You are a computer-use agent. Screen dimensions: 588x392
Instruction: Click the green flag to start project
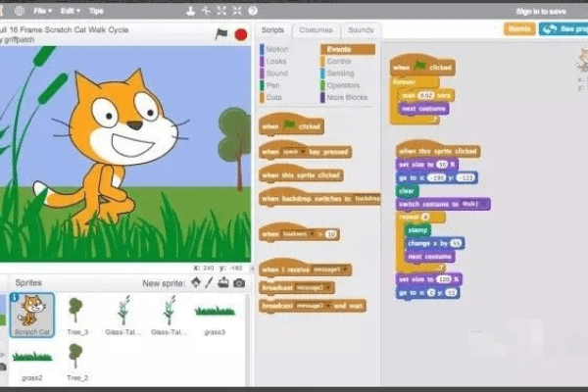221,34
